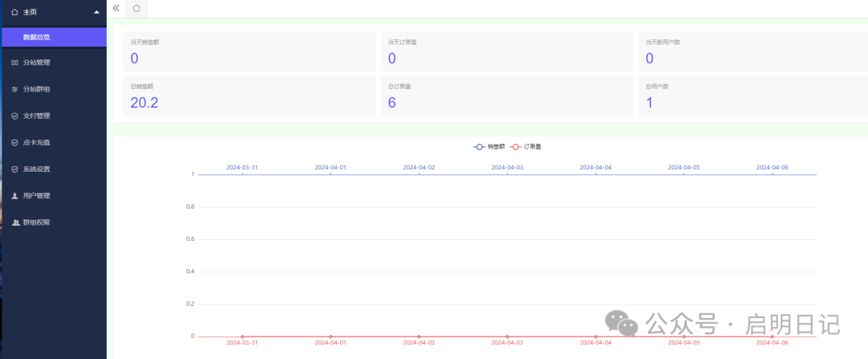Screen dimensions: 868x359
Task: Click the 系统设置 shield icon
Action: click(x=14, y=169)
